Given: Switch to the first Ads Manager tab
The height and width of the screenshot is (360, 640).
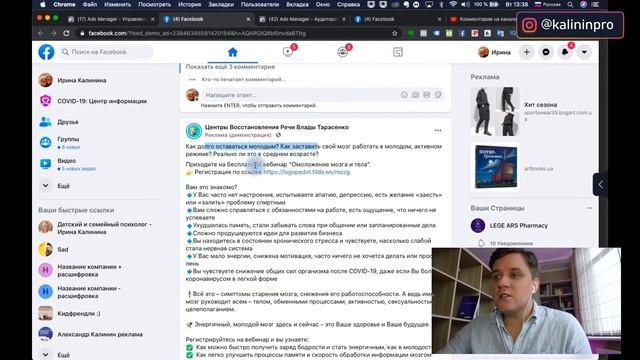Looking at the screenshot, I should [111, 19].
